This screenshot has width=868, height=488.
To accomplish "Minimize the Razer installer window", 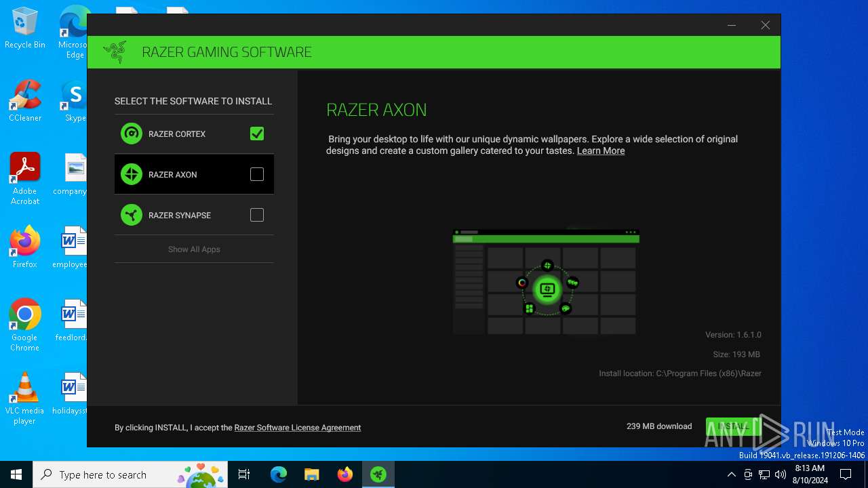I will (732, 25).
